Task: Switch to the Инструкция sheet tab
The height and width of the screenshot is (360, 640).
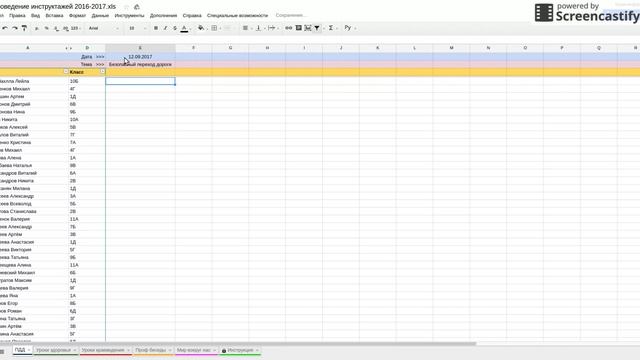Action: point(240,350)
